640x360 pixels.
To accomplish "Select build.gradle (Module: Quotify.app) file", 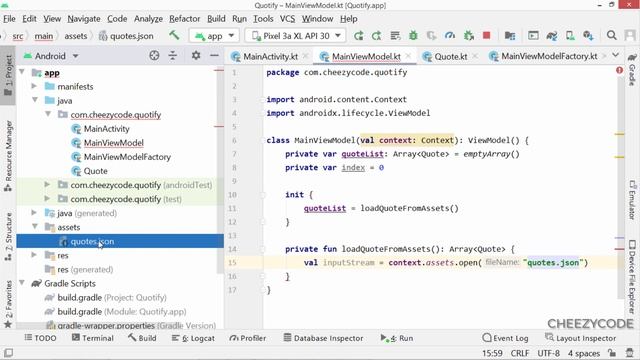I will pyautogui.click(x=122, y=311).
